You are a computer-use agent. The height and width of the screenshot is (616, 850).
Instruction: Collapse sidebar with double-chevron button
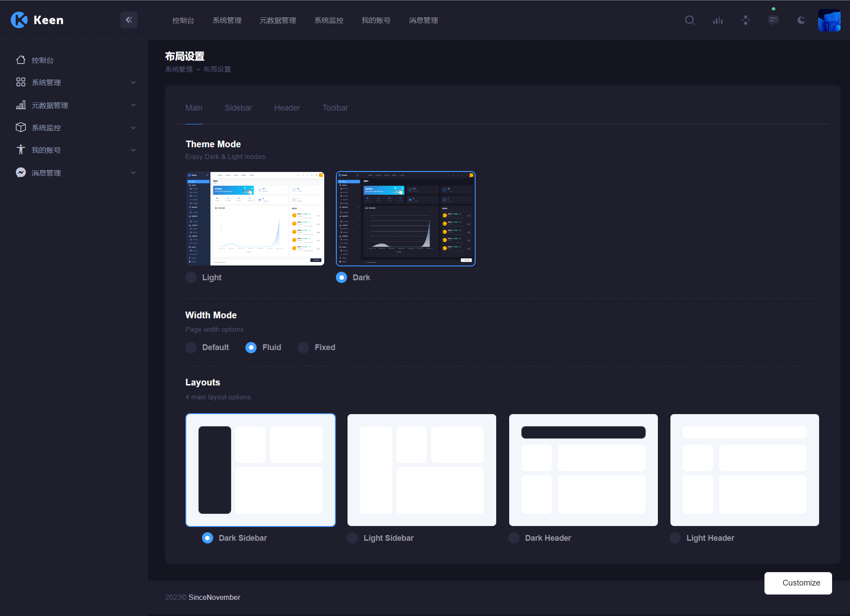[129, 20]
